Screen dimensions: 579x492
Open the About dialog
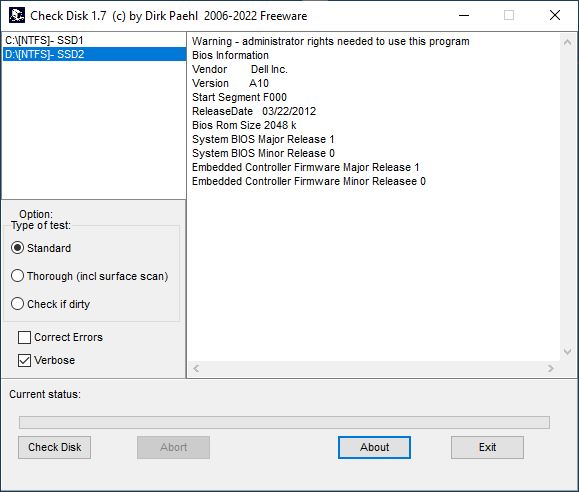(x=374, y=447)
